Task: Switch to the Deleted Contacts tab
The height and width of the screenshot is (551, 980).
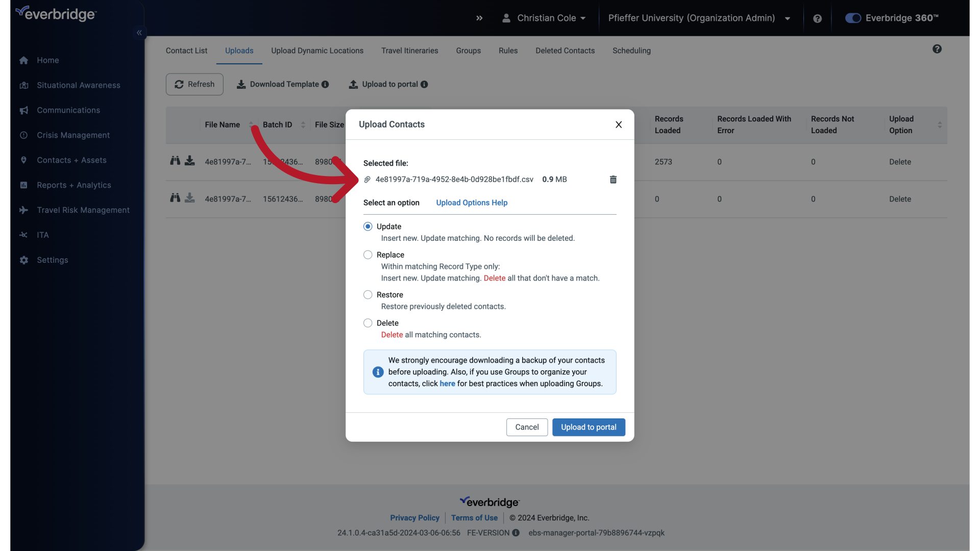Action: coord(565,51)
